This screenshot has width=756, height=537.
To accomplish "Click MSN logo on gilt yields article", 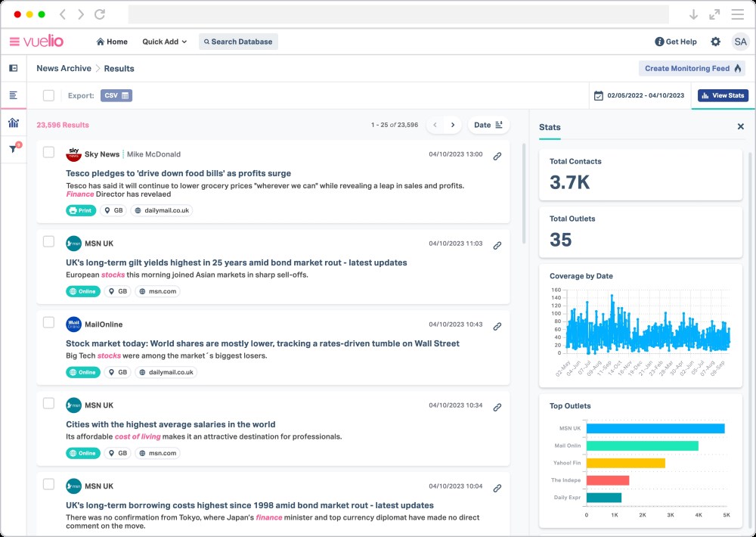I will 74,244.
